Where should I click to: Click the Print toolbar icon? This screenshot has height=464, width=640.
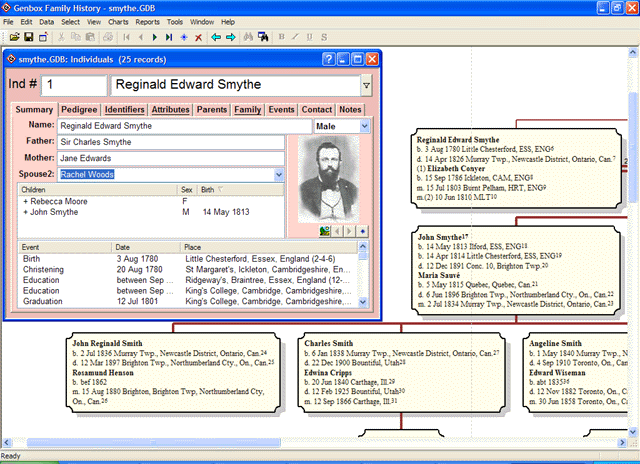(x=108, y=37)
